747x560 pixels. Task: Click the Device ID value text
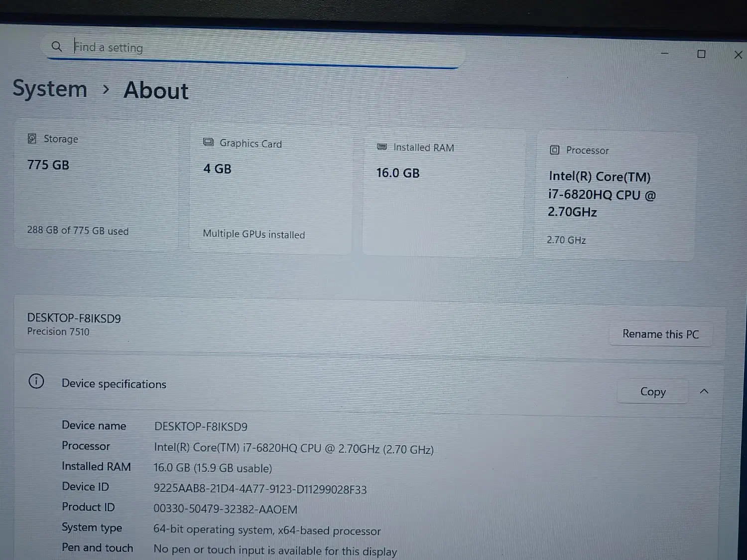click(x=259, y=489)
